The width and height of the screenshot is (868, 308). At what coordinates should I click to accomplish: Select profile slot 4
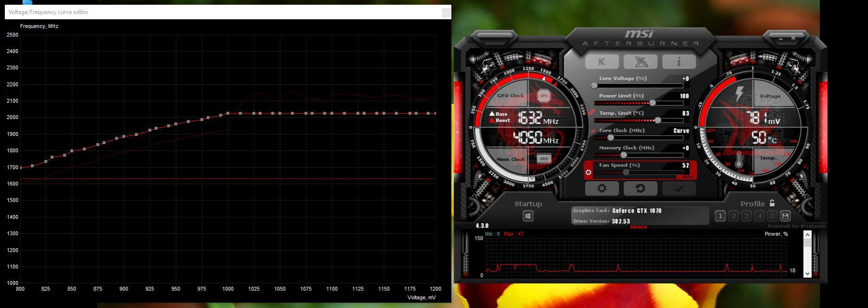(759, 216)
